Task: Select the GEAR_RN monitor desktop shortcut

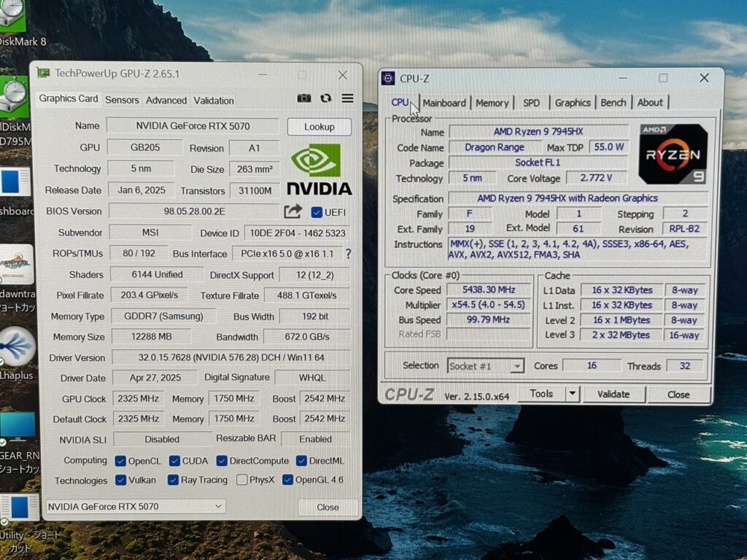Action: [x=18, y=443]
